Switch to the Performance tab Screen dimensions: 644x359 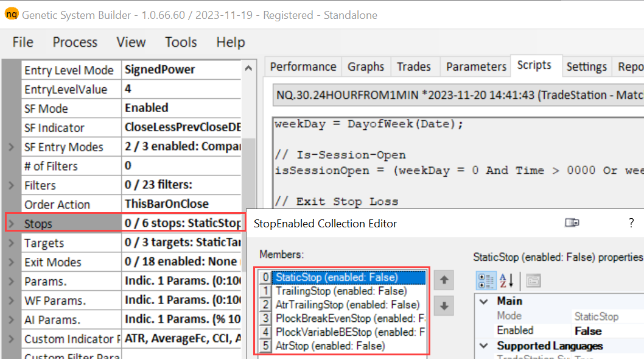pos(303,66)
